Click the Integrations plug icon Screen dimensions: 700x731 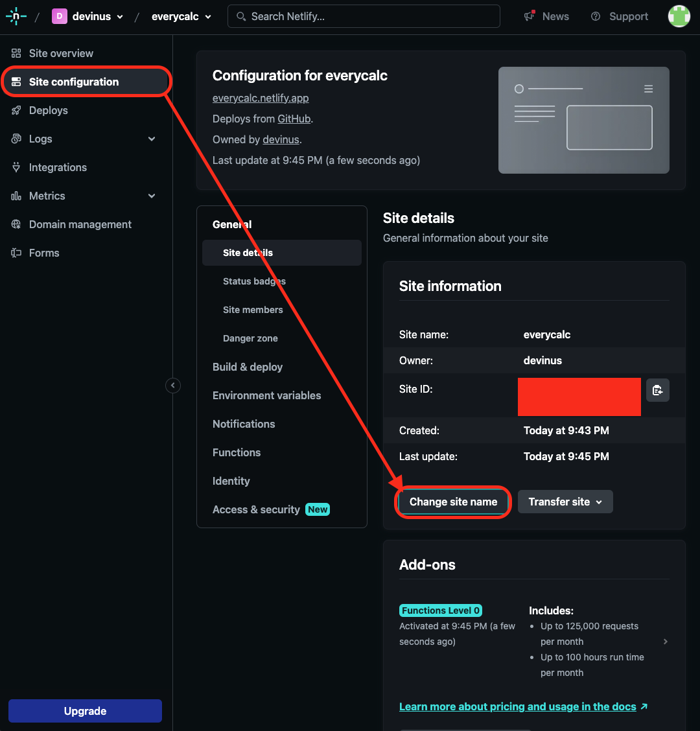click(16, 167)
